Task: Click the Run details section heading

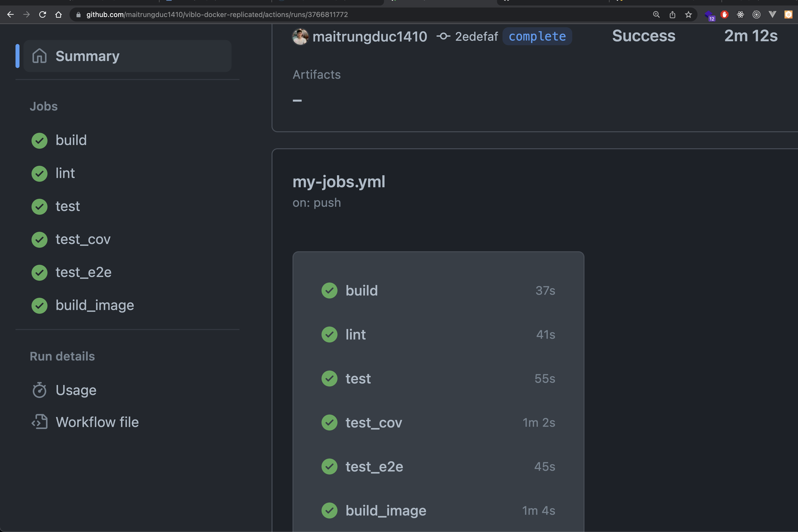Action: (x=62, y=356)
